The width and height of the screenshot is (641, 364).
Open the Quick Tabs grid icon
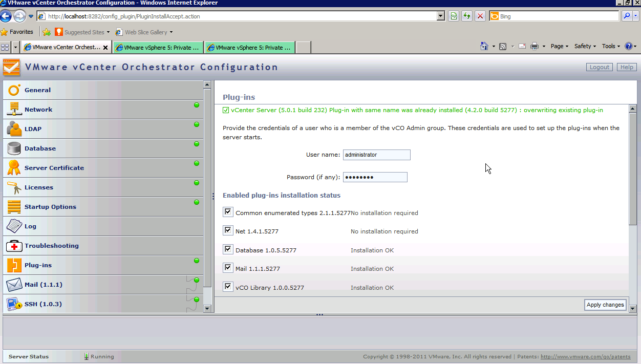(5, 47)
